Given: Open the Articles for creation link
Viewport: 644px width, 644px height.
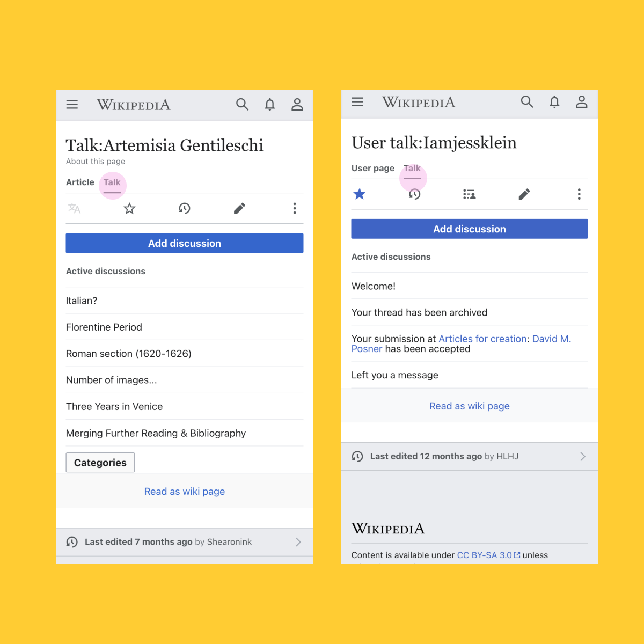Looking at the screenshot, I should pos(482,339).
